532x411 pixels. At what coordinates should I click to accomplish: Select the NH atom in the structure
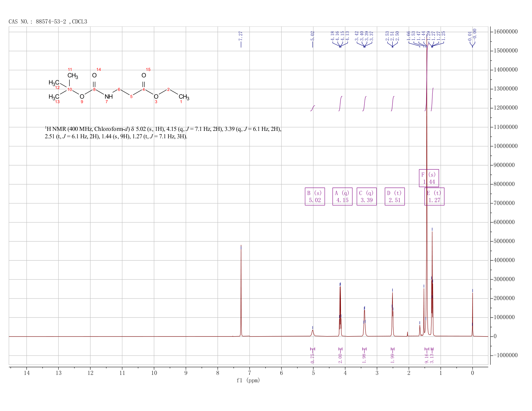(109, 96)
